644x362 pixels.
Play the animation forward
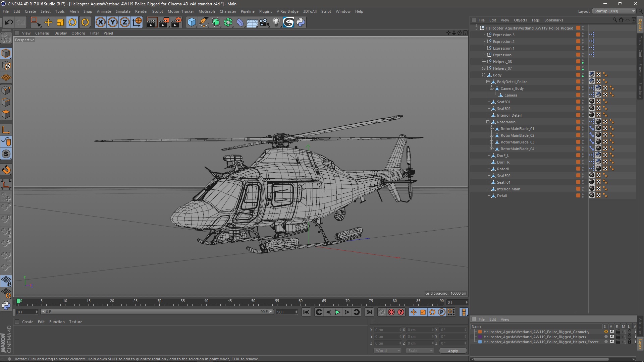[338, 312]
